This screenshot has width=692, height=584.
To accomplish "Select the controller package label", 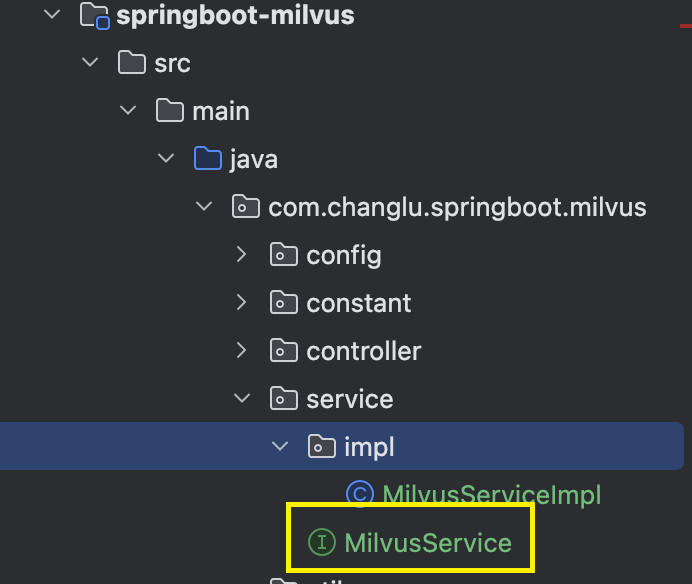I will pos(364,351).
